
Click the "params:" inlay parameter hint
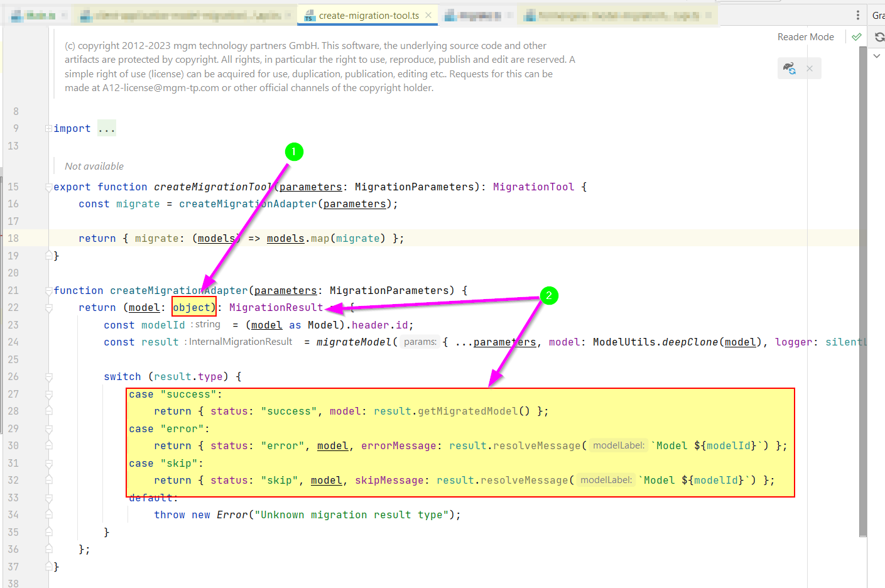420,342
